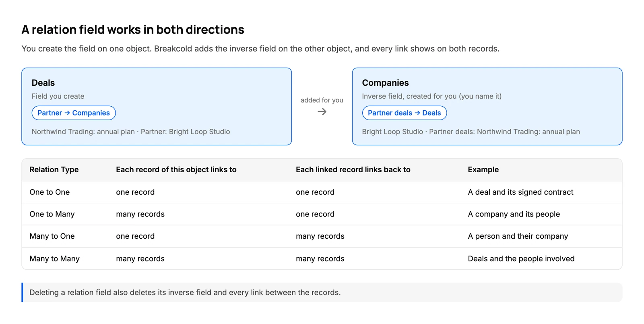Viewport: 644px width, 324px height.
Task: Select the Deals card heading
Action: pyautogui.click(x=43, y=83)
